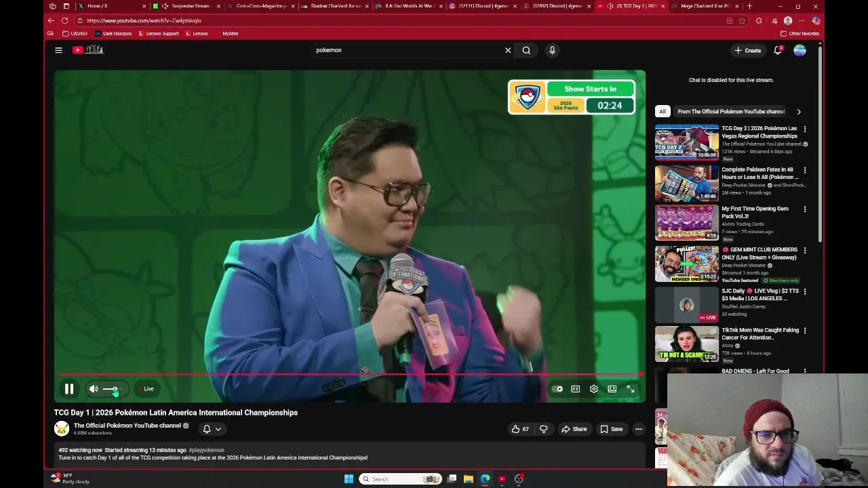868x488 pixels.
Task: Open the Create button menu
Action: [747, 50]
